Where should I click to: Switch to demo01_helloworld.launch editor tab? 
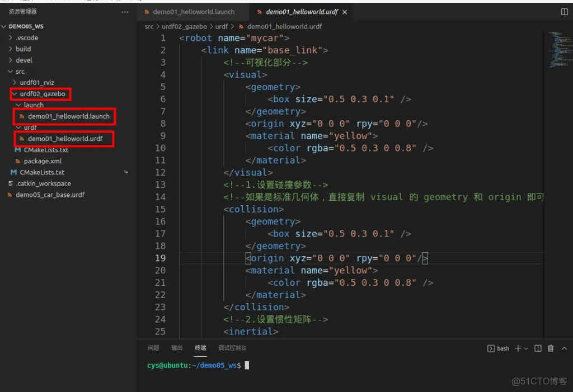(x=194, y=12)
